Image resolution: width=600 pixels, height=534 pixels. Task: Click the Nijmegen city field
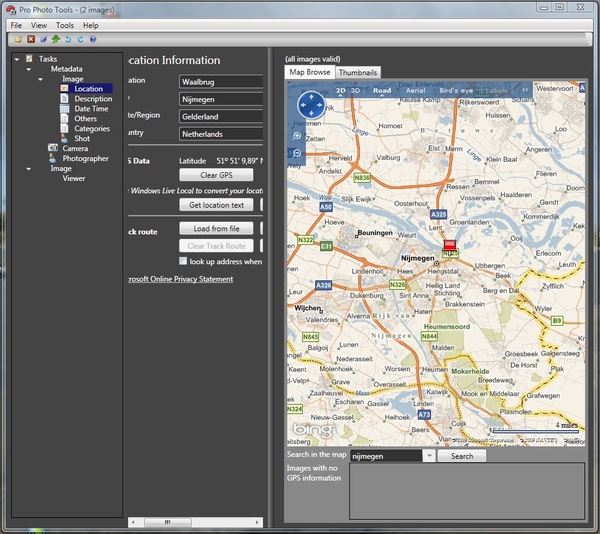pos(221,99)
